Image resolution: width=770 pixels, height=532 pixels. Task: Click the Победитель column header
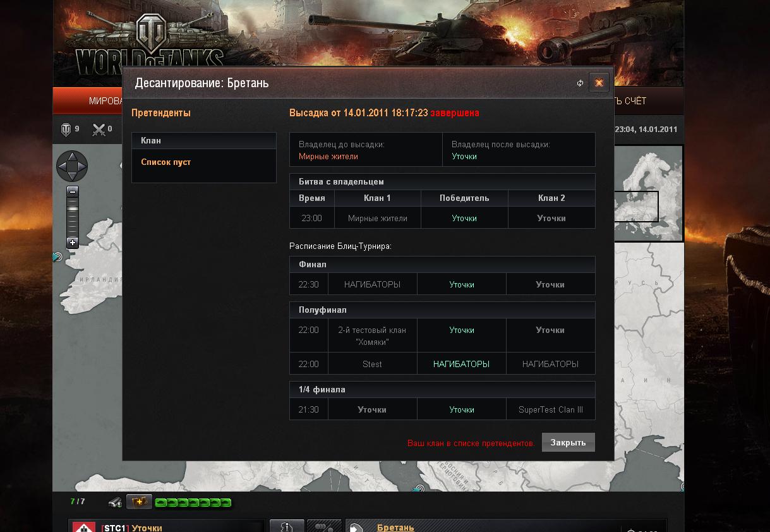click(x=464, y=198)
